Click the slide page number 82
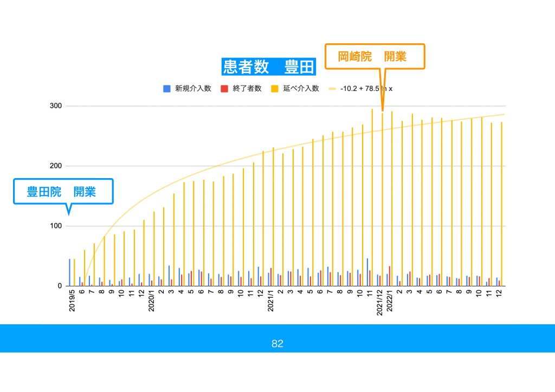 point(277,344)
